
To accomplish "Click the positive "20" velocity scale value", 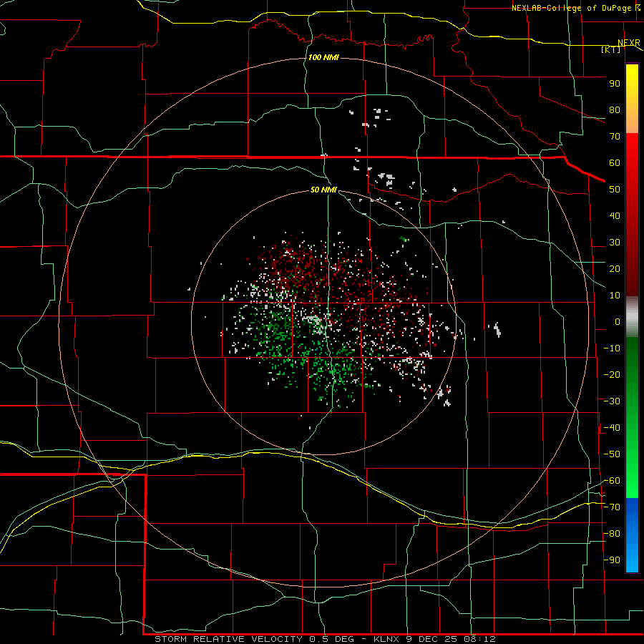I will pyautogui.click(x=615, y=268).
